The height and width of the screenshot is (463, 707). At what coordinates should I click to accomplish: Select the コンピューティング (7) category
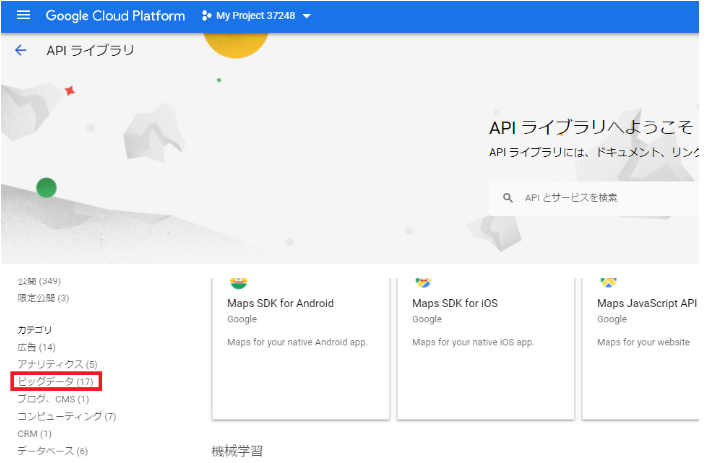click(66, 416)
